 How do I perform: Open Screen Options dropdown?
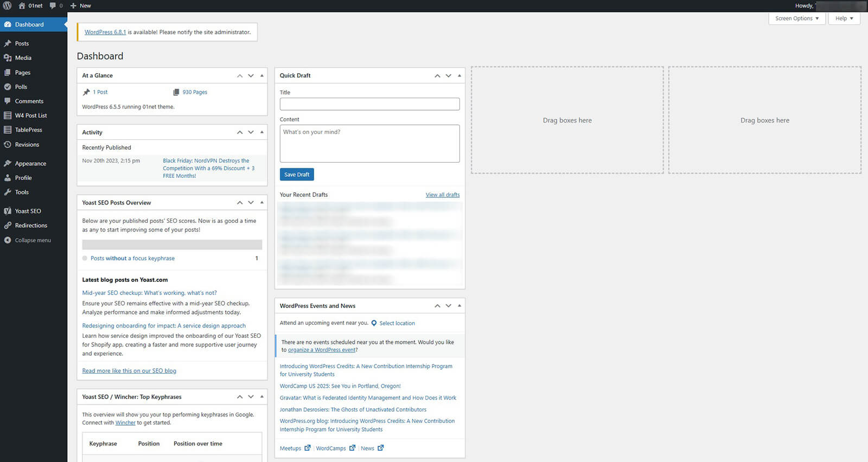coord(797,18)
